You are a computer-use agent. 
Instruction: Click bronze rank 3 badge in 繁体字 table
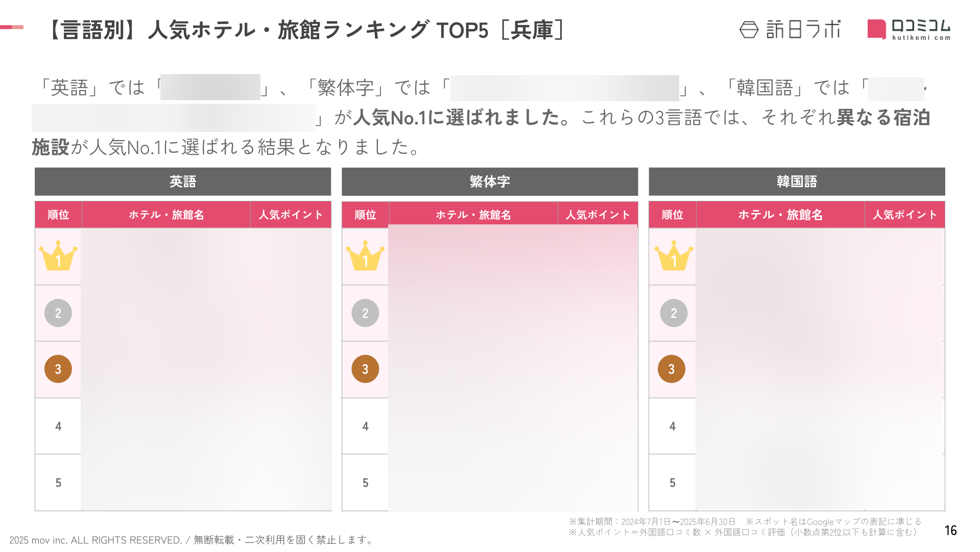(x=365, y=369)
